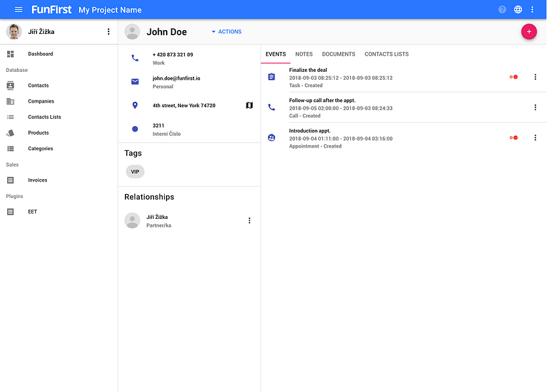This screenshot has height=392, width=547.
Task: Open the hamburger navigation menu
Action: point(18,10)
